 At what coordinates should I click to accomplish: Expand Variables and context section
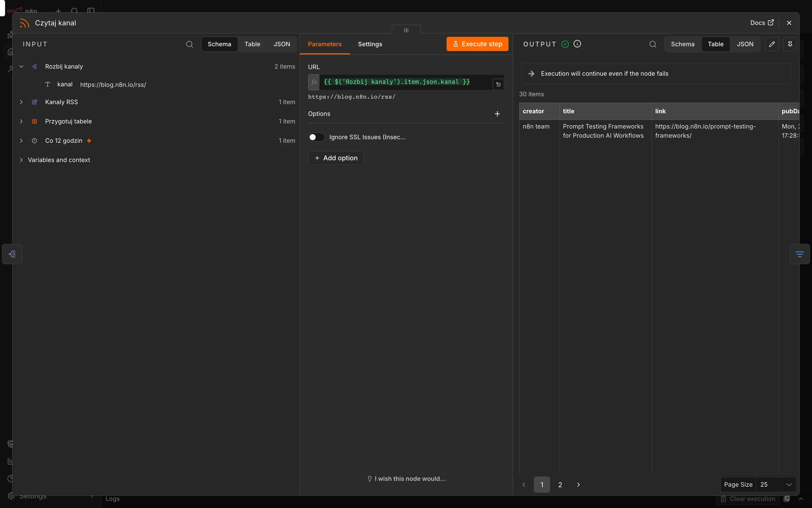coord(21,160)
